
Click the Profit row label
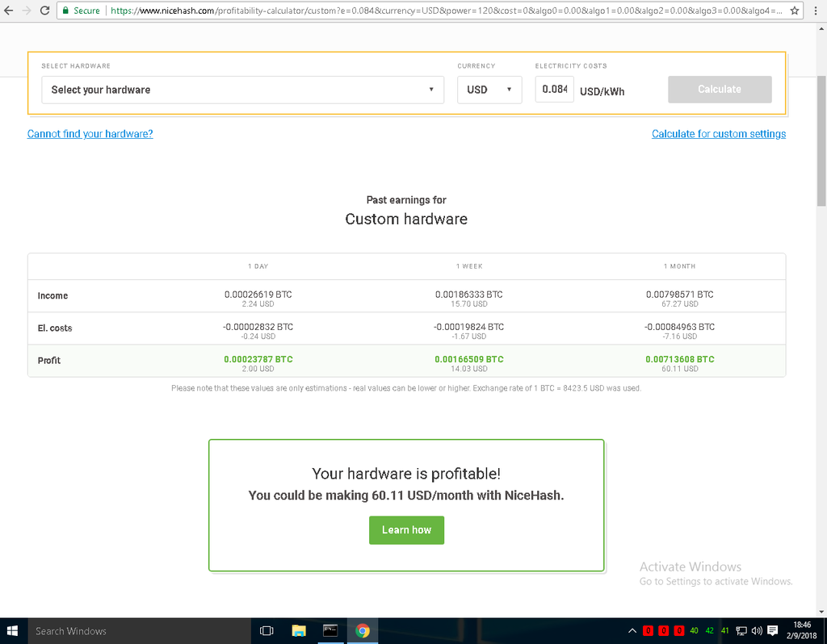pyautogui.click(x=49, y=361)
